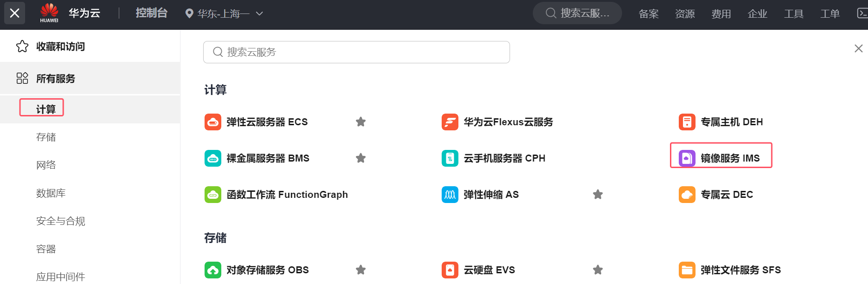
Task: Select 网络 in the sidebar
Action: [x=46, y=165]
